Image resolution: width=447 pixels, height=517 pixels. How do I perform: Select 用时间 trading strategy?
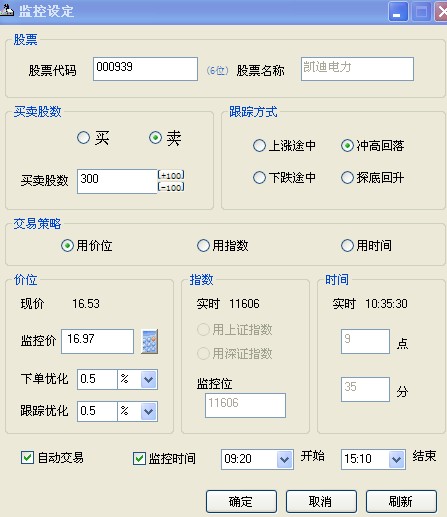[347, 246]
